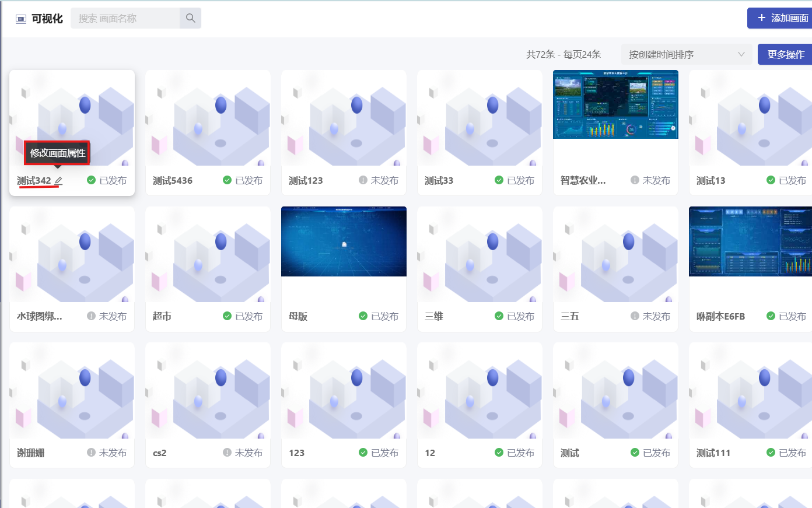Click unpublished status icon on cs2 card
The image size is (812, 508).
227,453
